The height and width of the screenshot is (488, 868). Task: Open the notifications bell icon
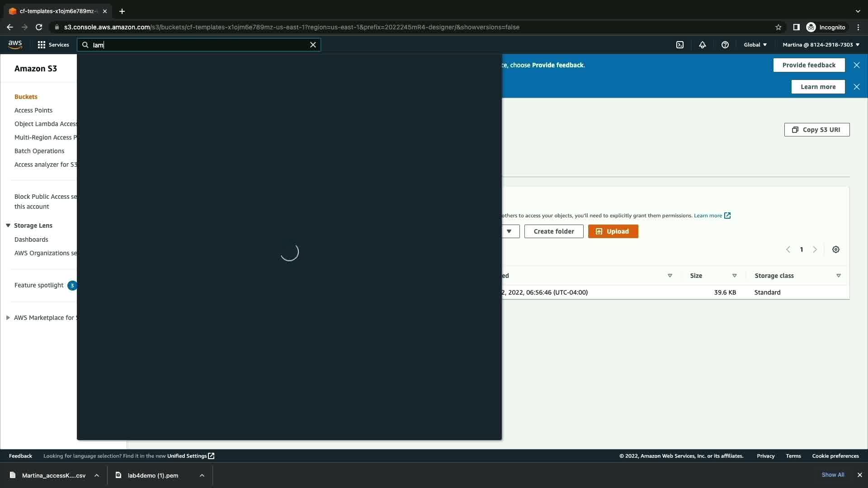[702, 45]
